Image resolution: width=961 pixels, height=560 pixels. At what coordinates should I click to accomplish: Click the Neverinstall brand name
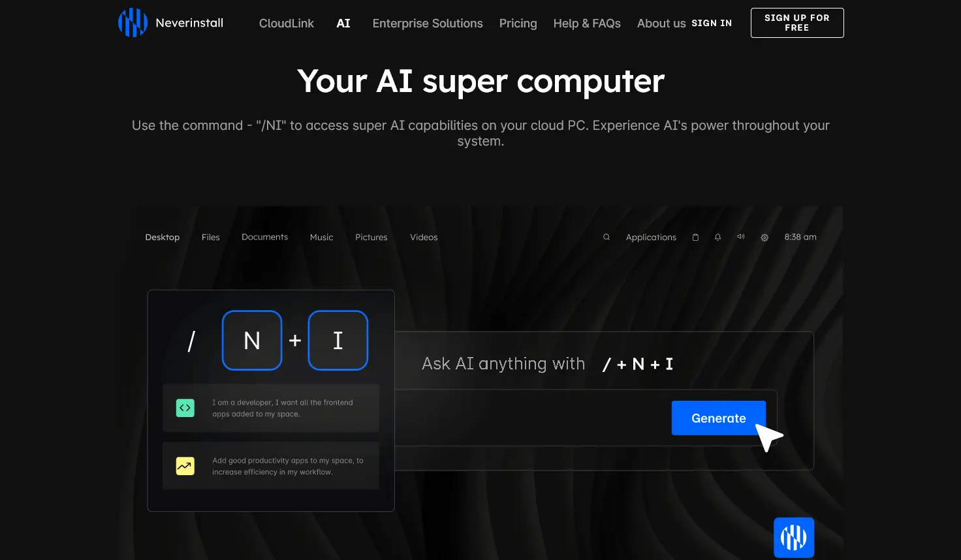tap(189, 23)
